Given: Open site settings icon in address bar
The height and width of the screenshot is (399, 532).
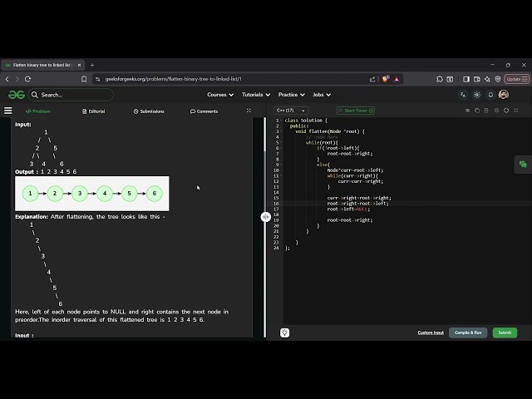Looking at the screenshot, I should point(98,79).
